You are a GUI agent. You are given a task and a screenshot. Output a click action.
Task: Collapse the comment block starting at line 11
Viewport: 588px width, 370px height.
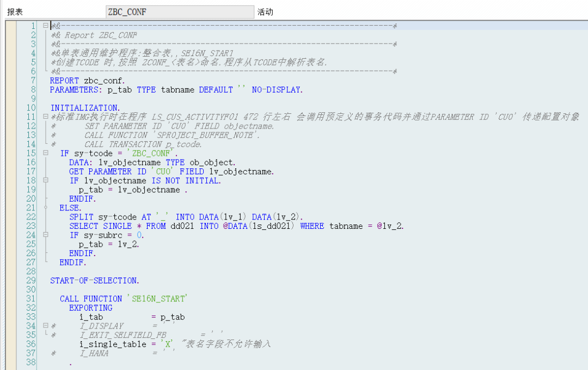pyautogui.click(x=45, y=117)
